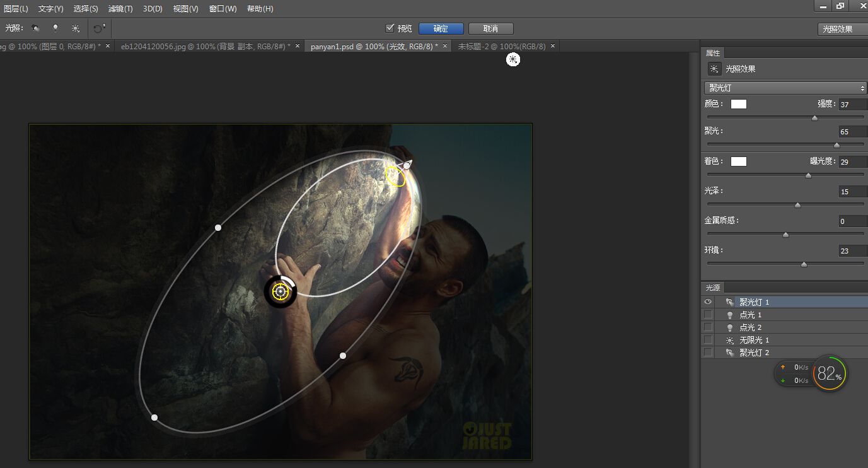Select the 聚光灯 1 spotlight icon in the light list

click(x=729, y=302)
